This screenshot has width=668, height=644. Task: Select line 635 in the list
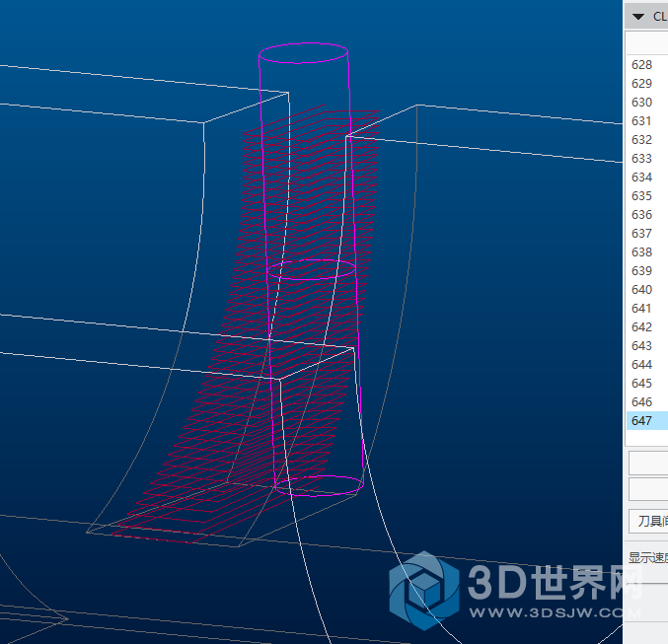pyautogui.click(x=647, y=196)
